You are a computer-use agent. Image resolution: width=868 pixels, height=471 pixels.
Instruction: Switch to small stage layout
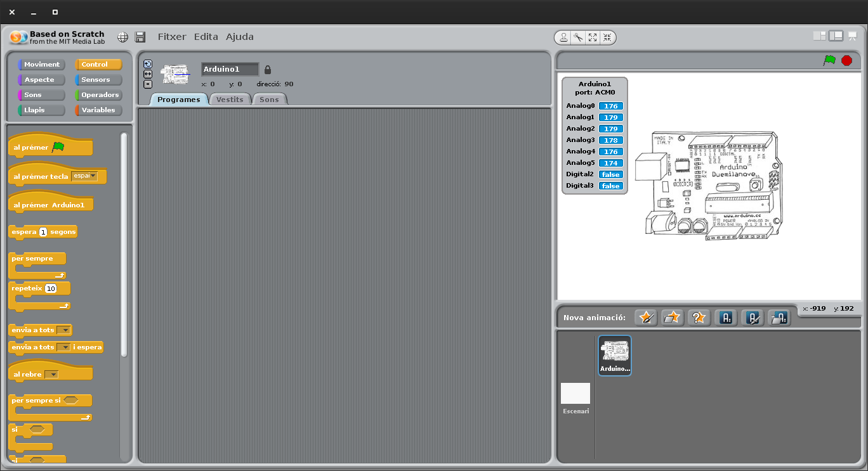[x=820, y=36]
